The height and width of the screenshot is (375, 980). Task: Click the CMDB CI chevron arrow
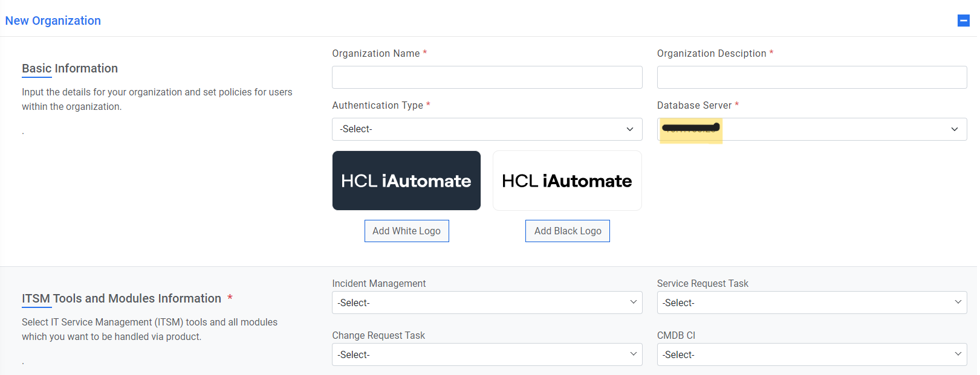[x=958, y=354]
